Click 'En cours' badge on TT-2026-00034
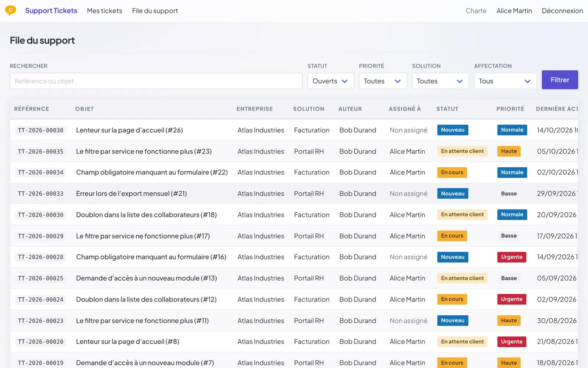The image size is (588, 368). click(452, 172)
